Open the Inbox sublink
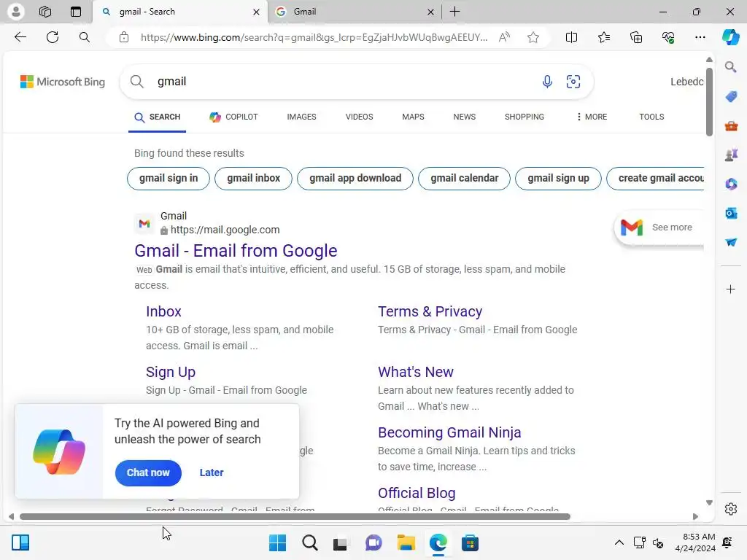The width and height of the screenshot is (747, 560). [163, 311]
